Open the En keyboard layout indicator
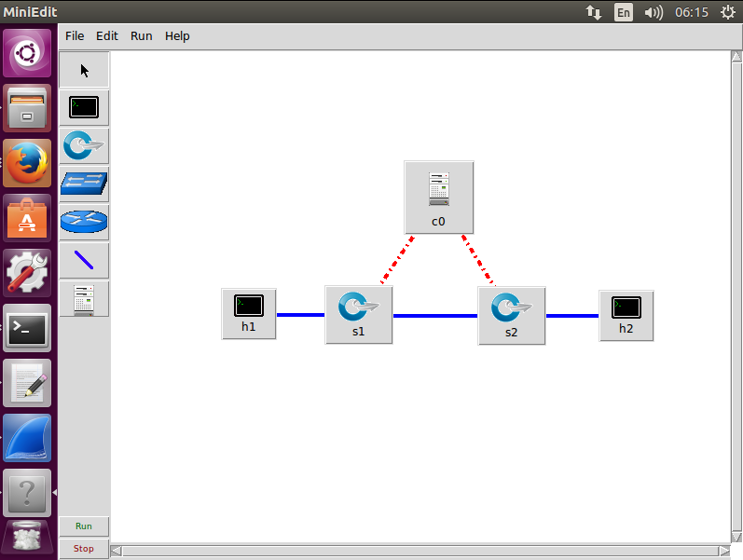The width and height of the screenshot is (743, 560). (x=624, y=12)
